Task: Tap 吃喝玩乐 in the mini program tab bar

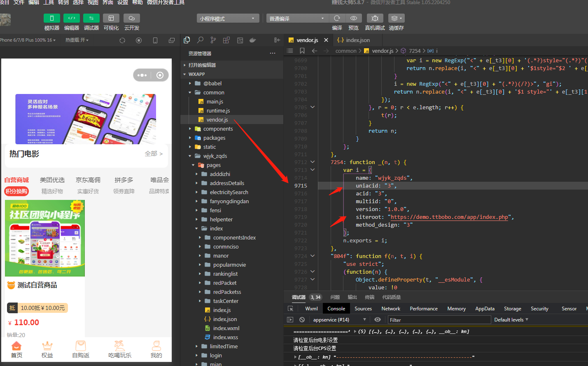Action: pyautogui.click(x=120, y=350)
